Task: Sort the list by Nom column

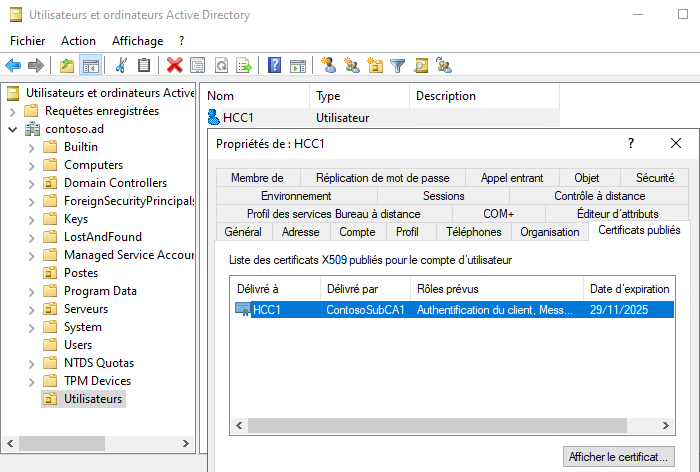Action: pos(257,96)
